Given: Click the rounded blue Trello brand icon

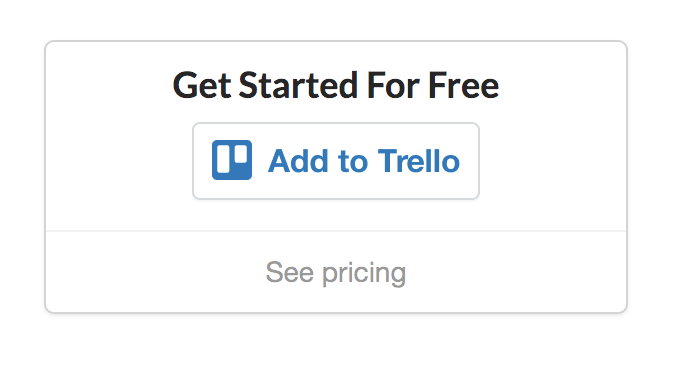Looking at the screenshot, I should click(232, 160).
